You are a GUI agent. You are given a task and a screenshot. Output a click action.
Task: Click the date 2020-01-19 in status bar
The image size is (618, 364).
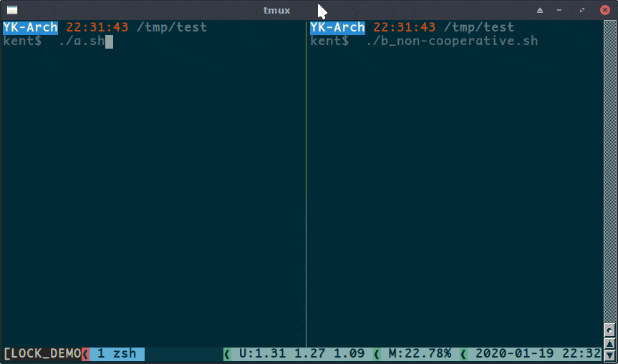(x=514, y=353)
